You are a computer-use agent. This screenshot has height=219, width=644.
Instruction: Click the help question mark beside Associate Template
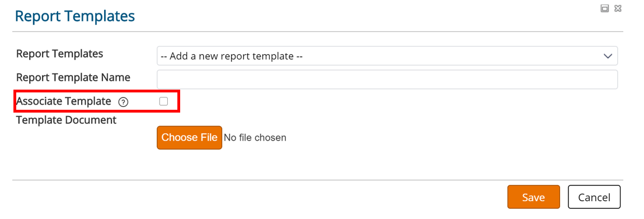tap(123, 102)
